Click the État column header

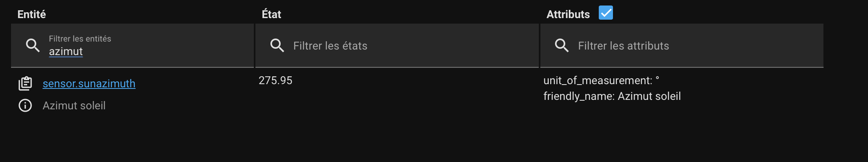[x=272, y=15]
